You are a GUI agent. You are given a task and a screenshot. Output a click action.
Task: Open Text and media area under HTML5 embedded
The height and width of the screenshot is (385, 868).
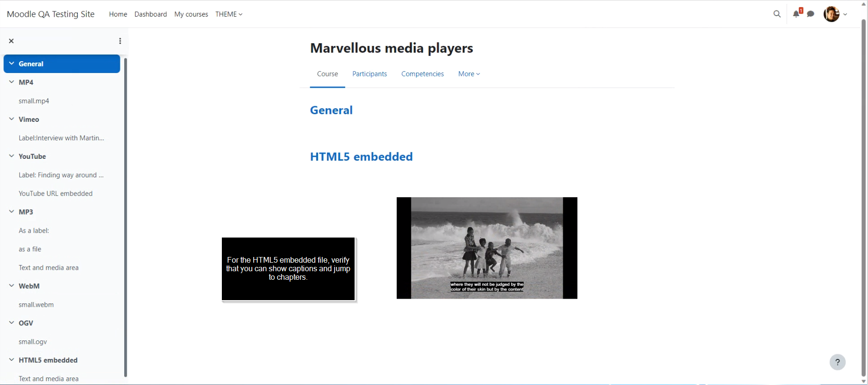click(x=49, y=378)
